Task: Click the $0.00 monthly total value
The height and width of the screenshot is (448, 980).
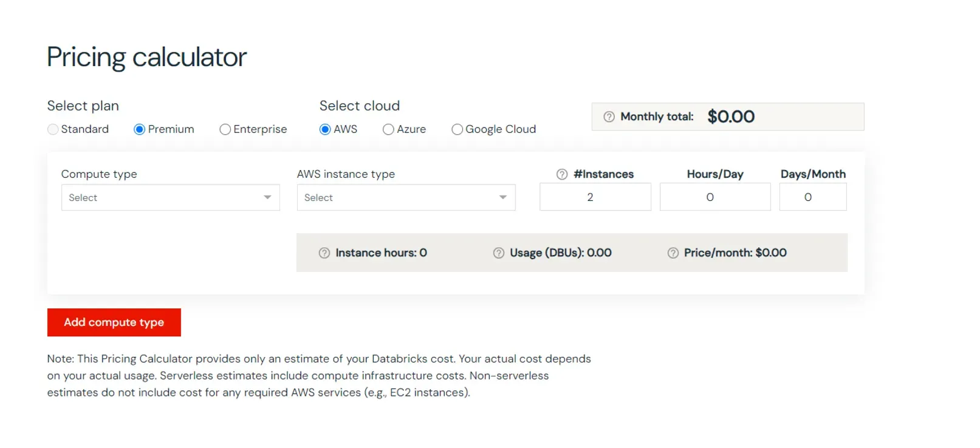Action: pos(731,117)
